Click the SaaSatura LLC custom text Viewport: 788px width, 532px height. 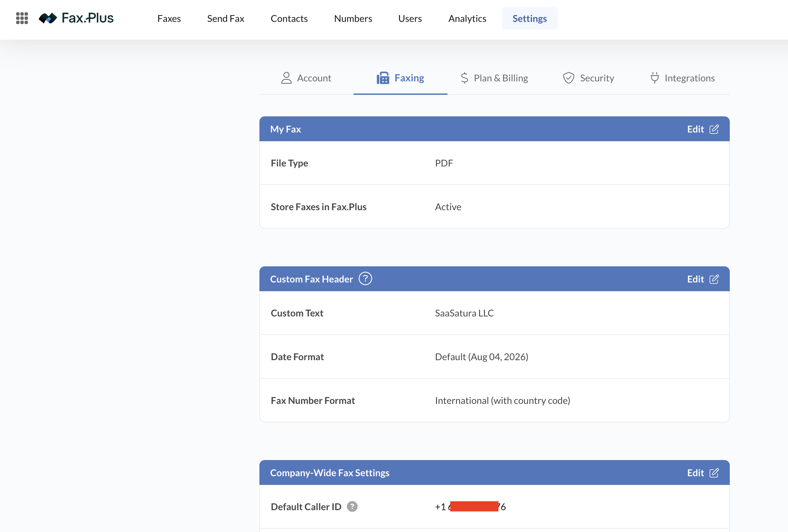coord(464,313)
